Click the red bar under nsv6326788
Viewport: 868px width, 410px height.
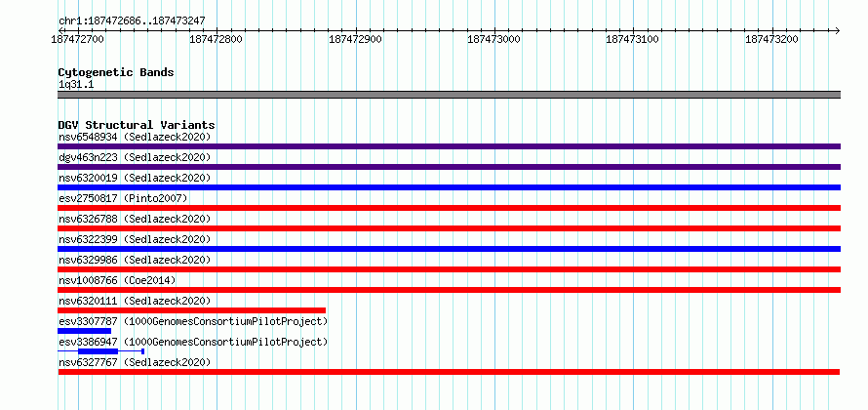pyautogui.click(x=449, y=228)
